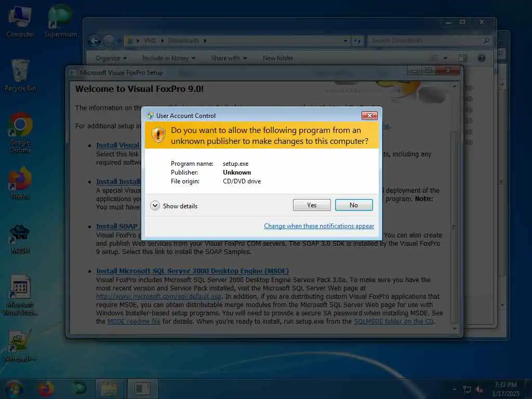
Task: Open Computer desktop icon
Action: click(20, 21)
